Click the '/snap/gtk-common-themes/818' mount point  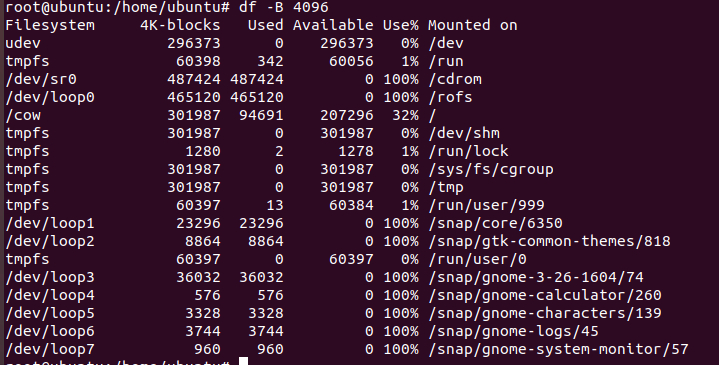[549, 241]
